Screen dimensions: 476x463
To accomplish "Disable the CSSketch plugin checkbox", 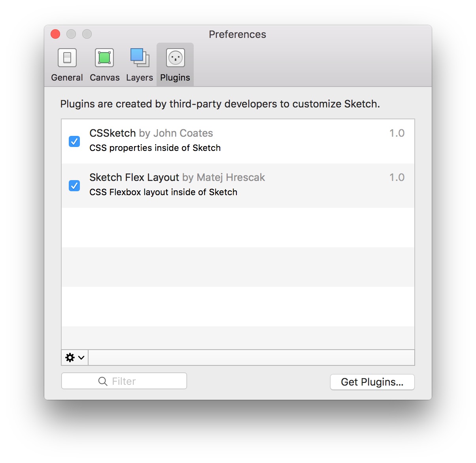I will 74,141.
